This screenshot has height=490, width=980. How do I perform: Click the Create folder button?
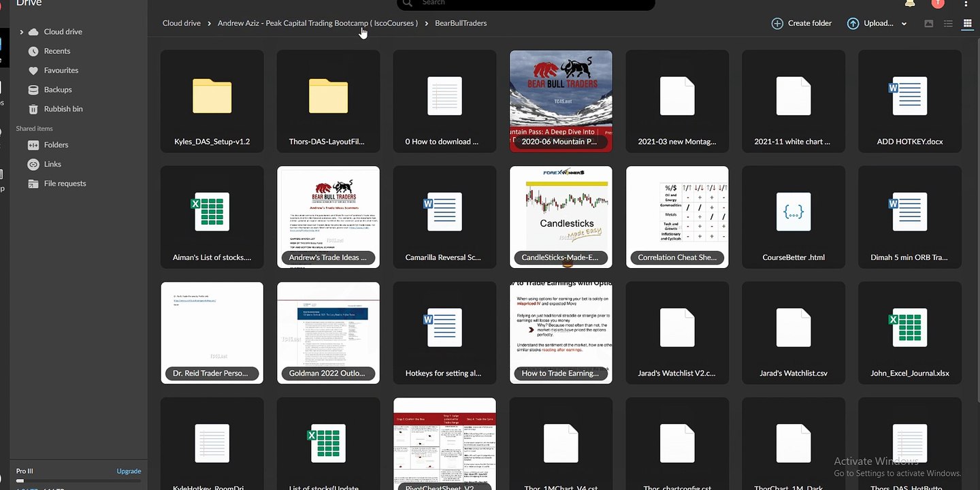(802, 23)
